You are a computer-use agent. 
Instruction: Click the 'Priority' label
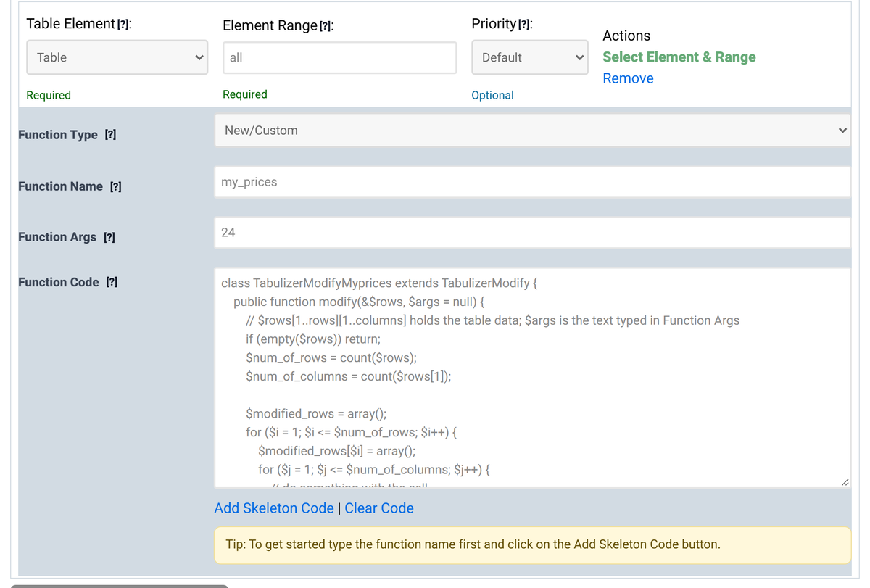coord(494,23)
